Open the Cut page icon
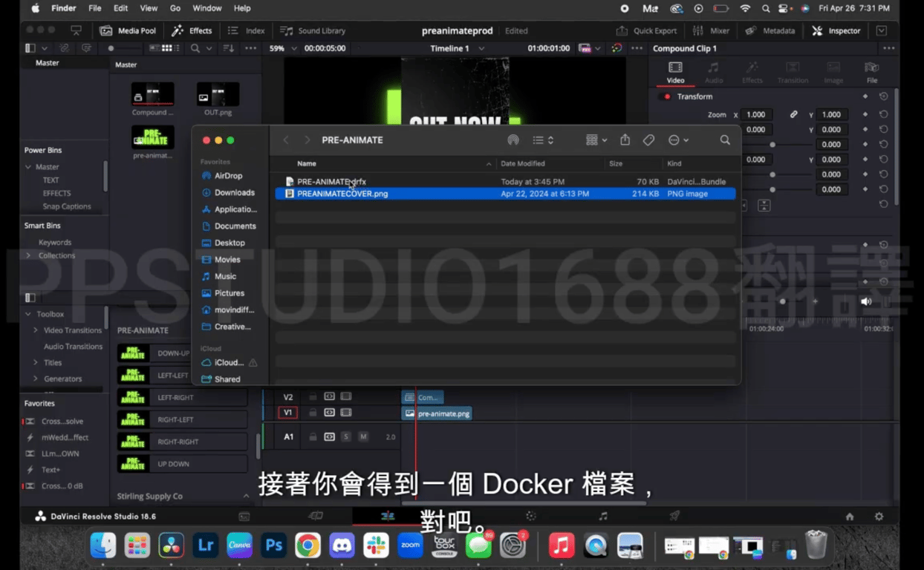 click(316, 516)
